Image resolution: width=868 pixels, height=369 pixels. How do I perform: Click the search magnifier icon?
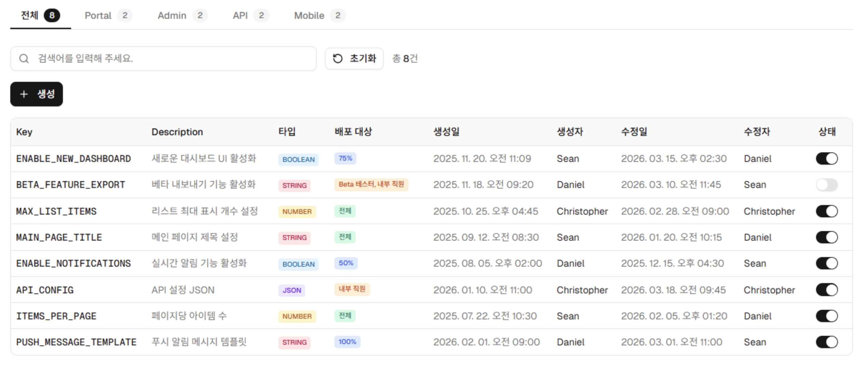[x=24, y=59]
